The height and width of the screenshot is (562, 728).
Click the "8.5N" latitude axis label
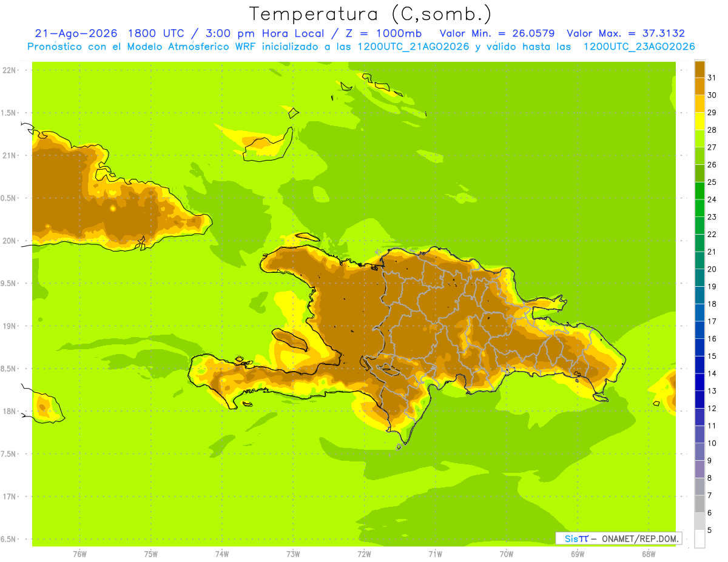[x=9, y=369]
